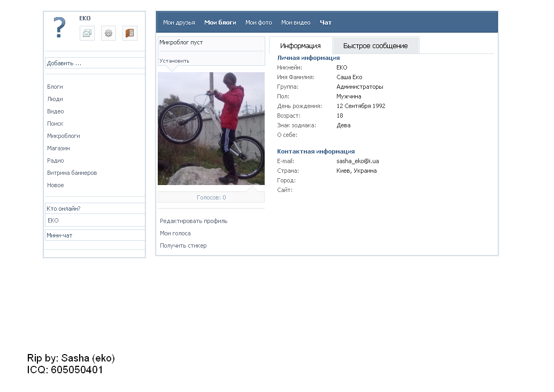Open 'Витрина баннеров' sidebar link
Screen dimensions: 554x392
(x=72, y=173)
